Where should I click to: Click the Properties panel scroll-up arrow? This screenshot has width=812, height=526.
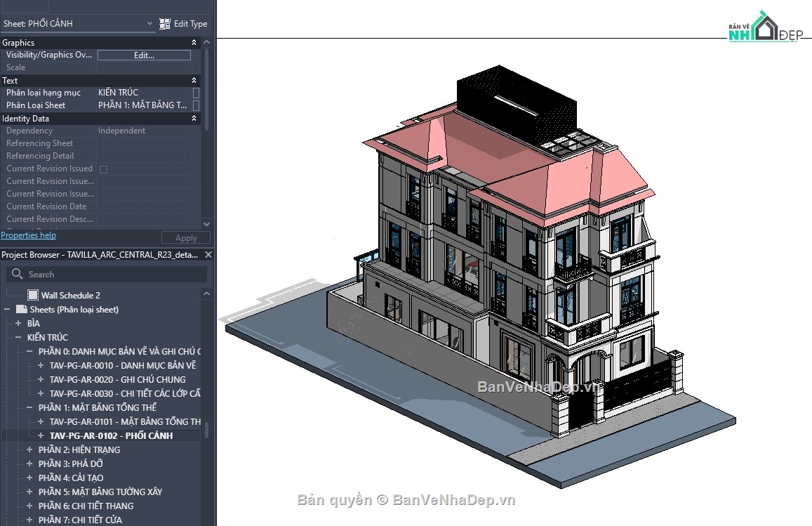tap(206, 43)
